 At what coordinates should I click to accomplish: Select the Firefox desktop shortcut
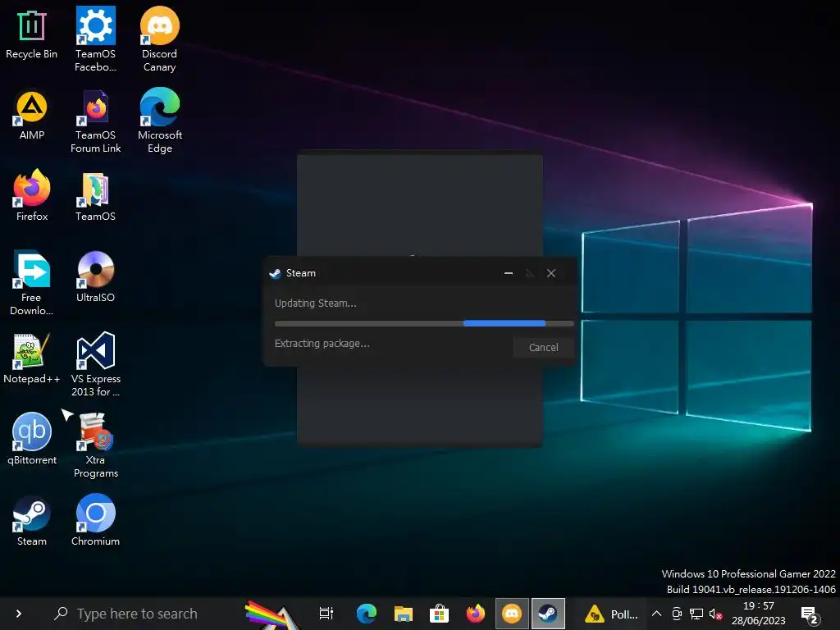point(32,195)
